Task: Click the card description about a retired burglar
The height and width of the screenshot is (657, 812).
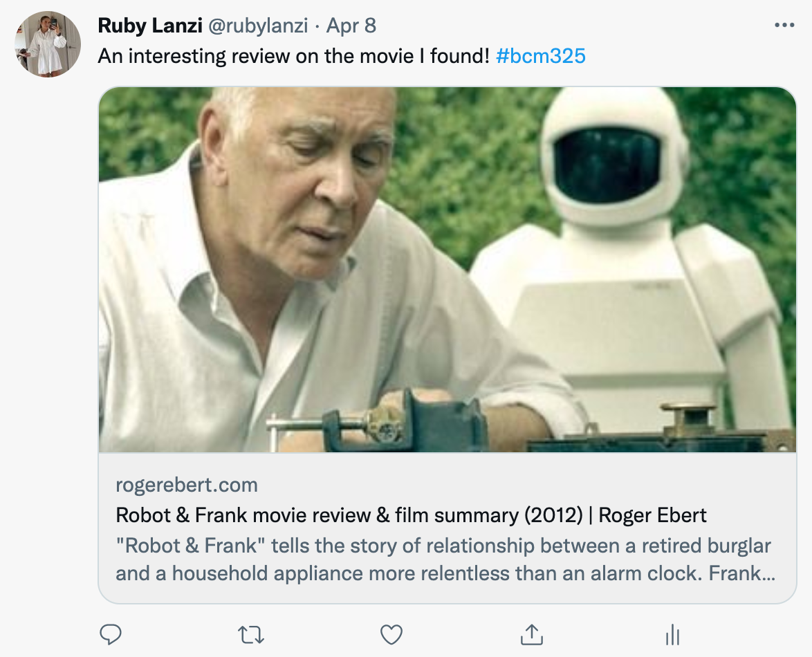Action: coord(443,559)
